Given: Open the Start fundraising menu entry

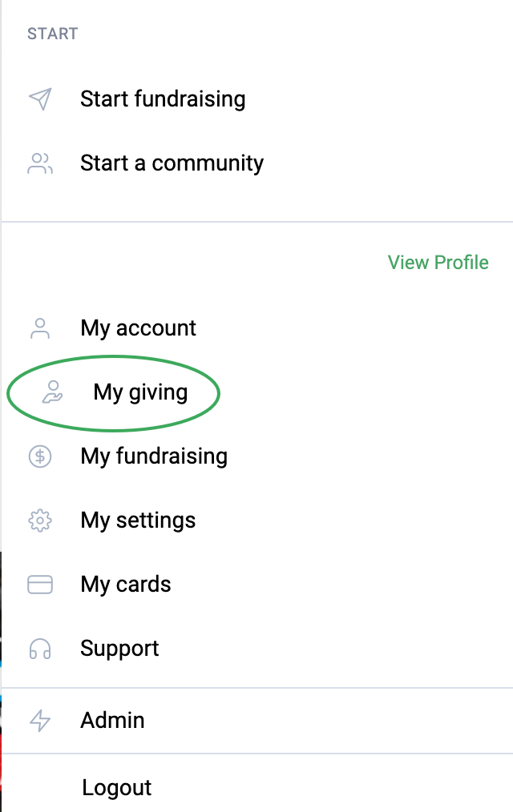Looking at the screenshot, I should (x=163, y=98).
